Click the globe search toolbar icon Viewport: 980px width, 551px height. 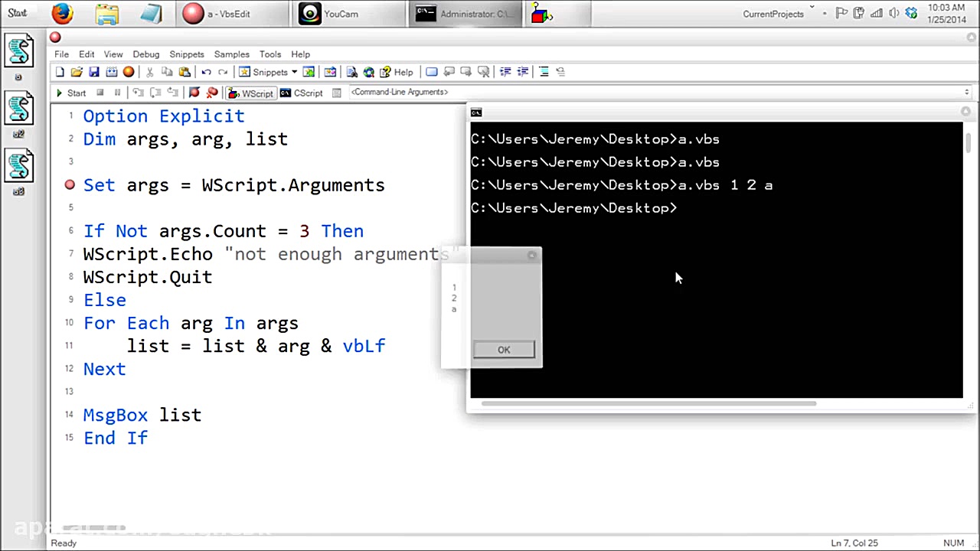point(368,72)
